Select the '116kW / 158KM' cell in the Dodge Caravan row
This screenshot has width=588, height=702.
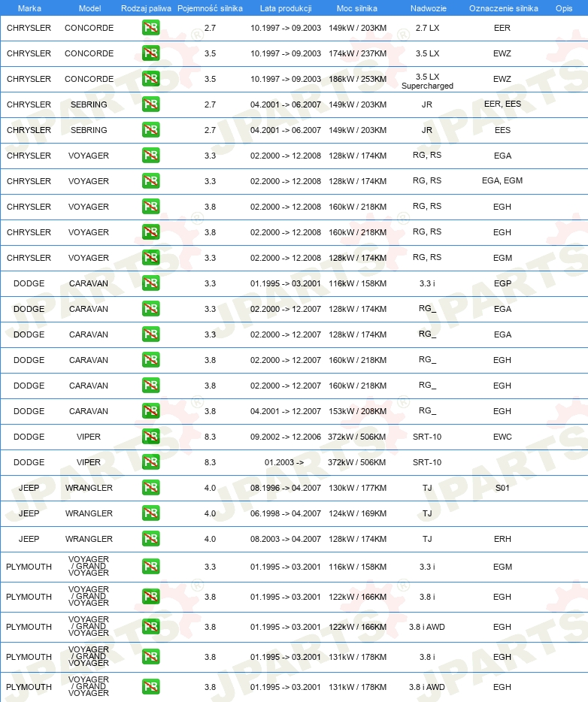357,283
